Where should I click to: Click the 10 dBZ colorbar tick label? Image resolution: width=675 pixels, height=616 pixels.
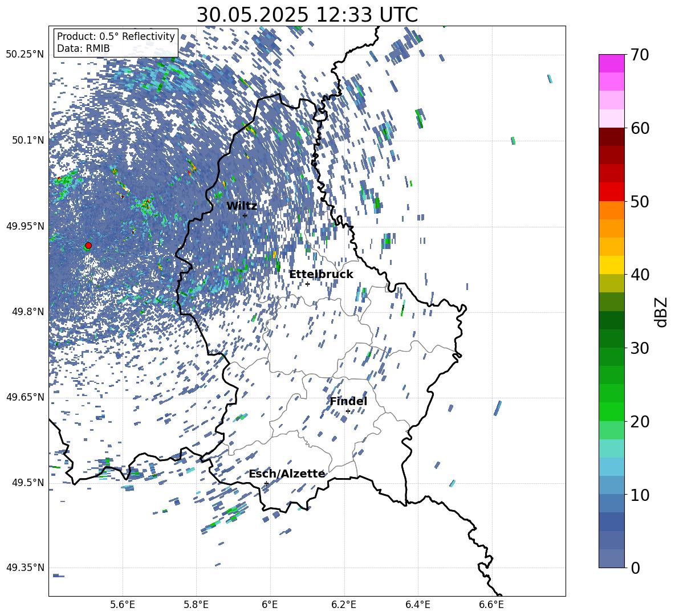coord(640,495)
